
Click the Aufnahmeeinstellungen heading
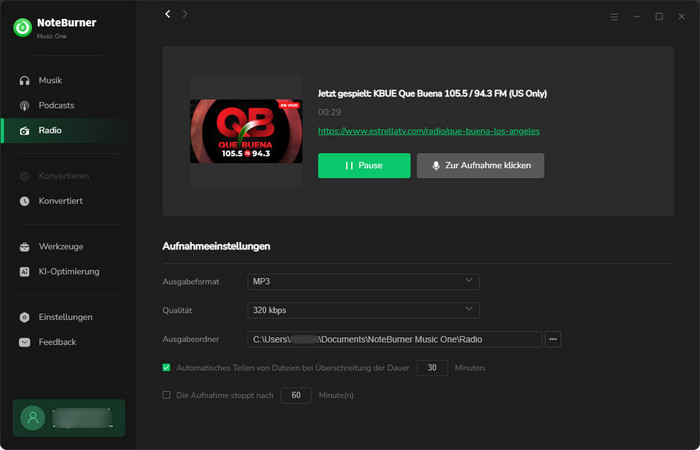(x=216, y=246)
